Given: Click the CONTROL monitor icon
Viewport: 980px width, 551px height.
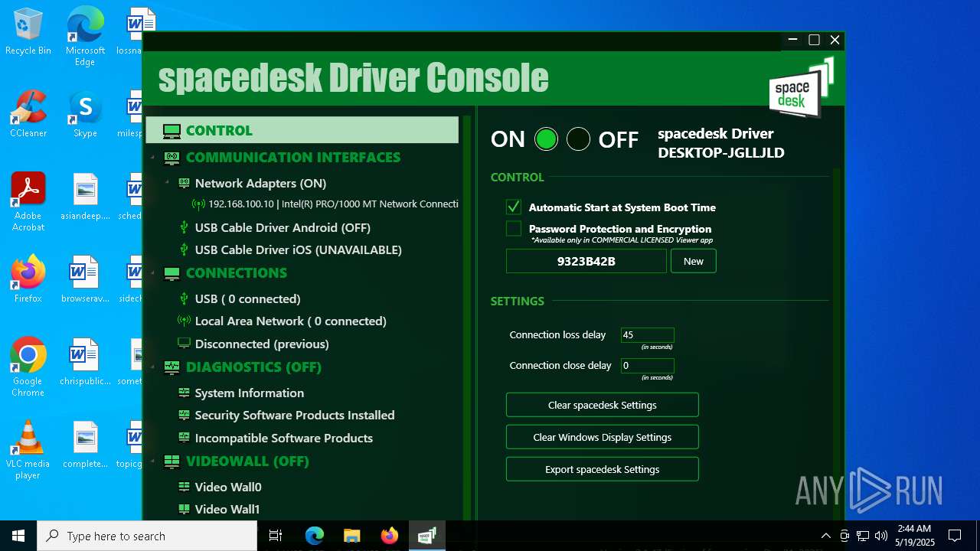Looking at the screenshot, I should coord(171,131).
